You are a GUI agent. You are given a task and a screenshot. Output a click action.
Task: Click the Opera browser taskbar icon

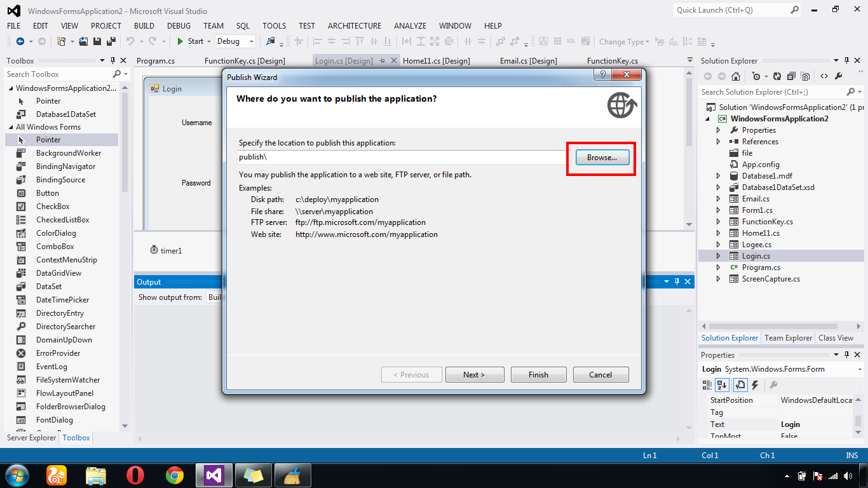coord(135,475)
